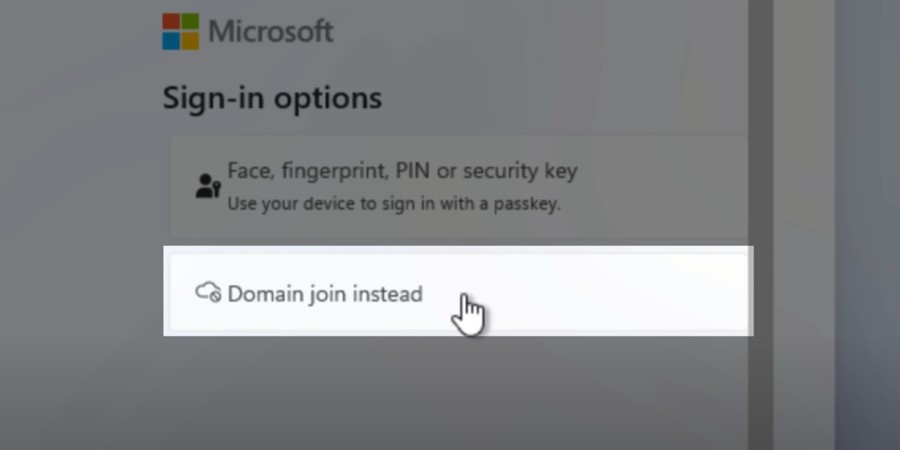Click the Microsoft wordmark text
The width and height of the screenshot is (900, 450).
[x=271, y=31]
